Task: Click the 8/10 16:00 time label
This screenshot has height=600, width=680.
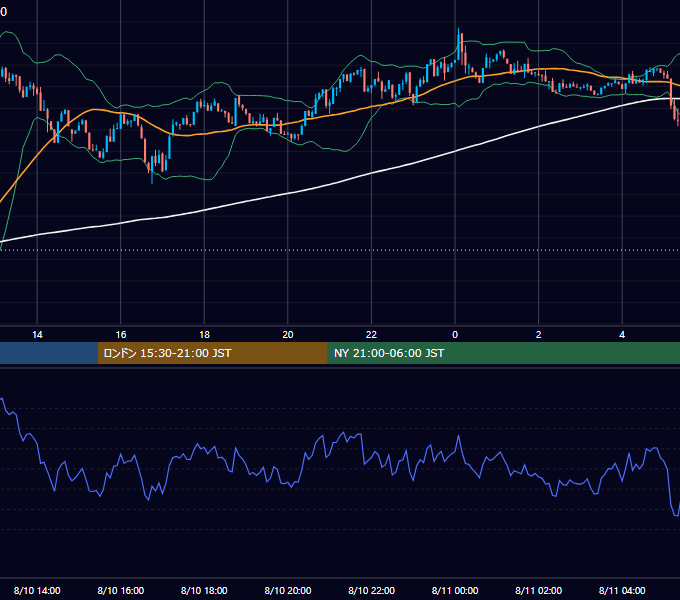Action: 121,590
